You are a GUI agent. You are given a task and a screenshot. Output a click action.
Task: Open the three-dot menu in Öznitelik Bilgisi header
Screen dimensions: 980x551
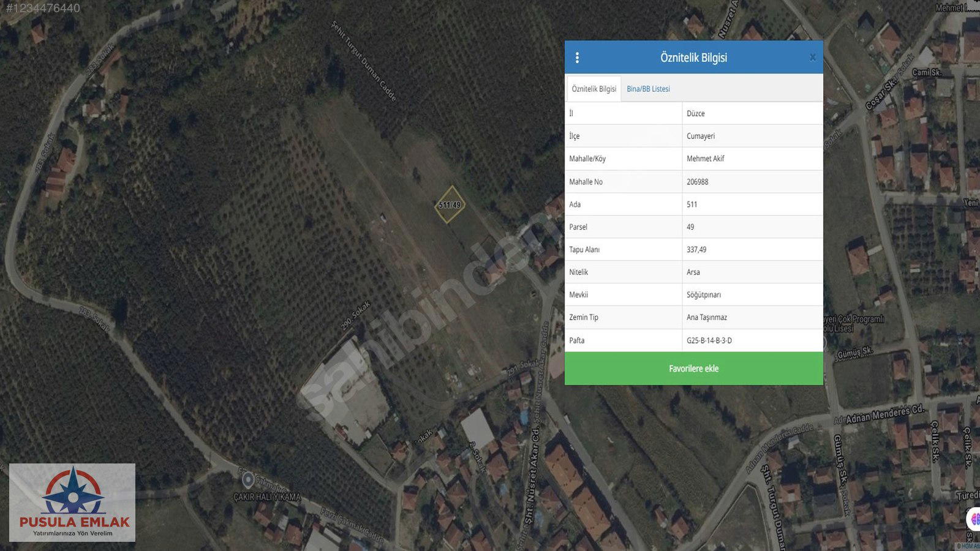pos(577,58)
